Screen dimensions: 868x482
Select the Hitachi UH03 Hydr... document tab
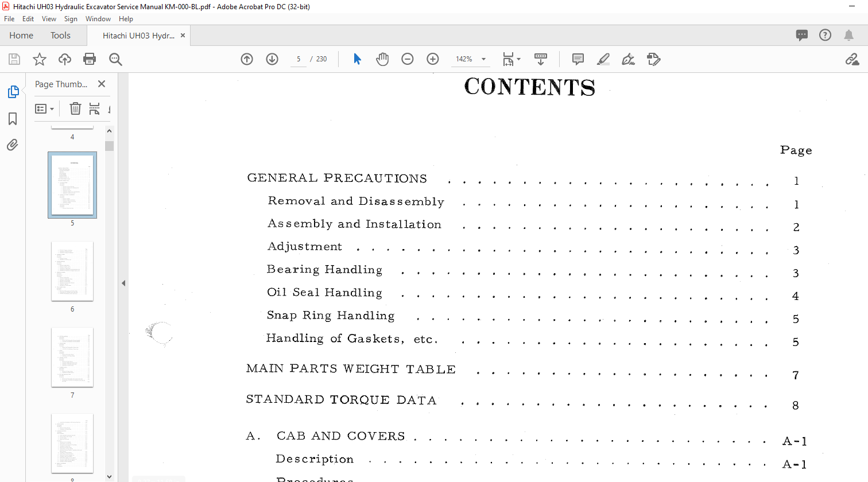tap(138, 35)
